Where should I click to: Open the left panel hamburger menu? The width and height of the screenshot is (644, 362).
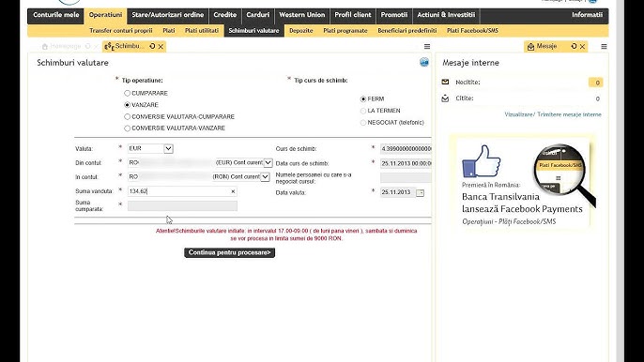coord(427,47)
